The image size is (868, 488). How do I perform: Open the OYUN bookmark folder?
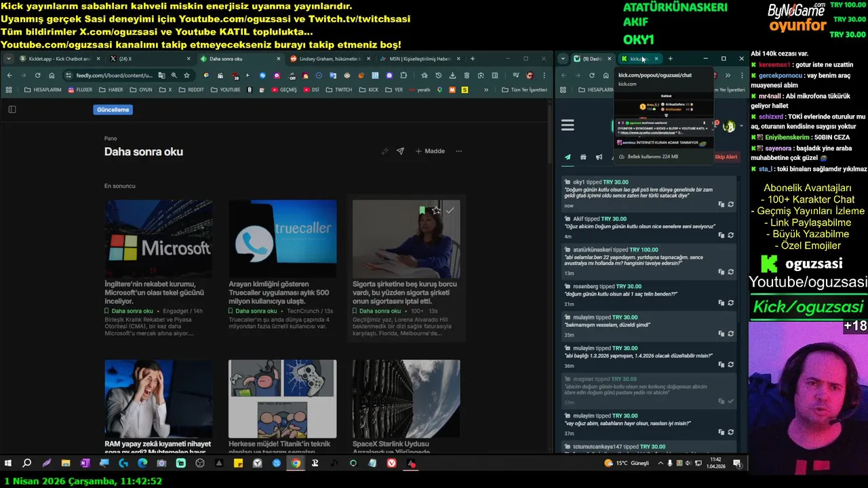click(140, 89)
